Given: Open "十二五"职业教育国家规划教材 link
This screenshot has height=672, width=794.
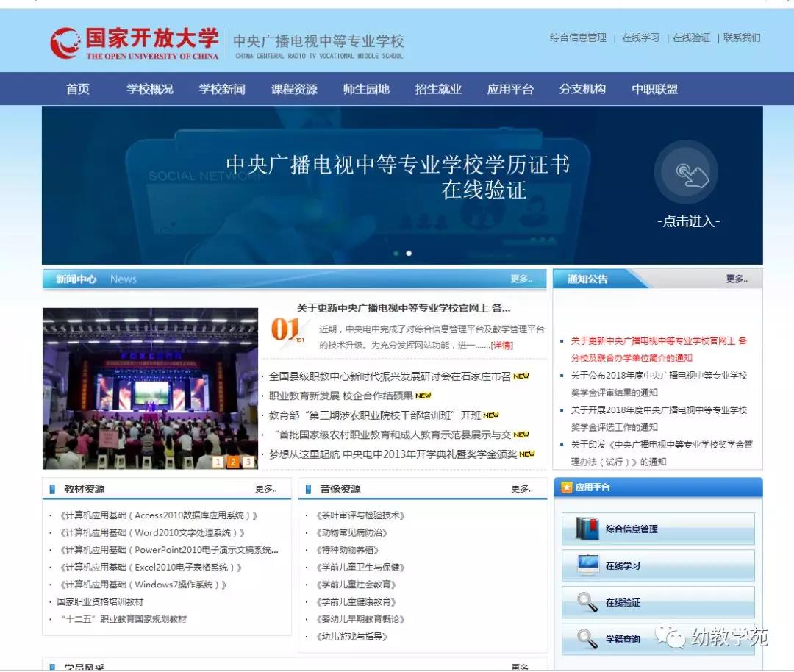Looking at the screenshot, I should coord(124,619).
